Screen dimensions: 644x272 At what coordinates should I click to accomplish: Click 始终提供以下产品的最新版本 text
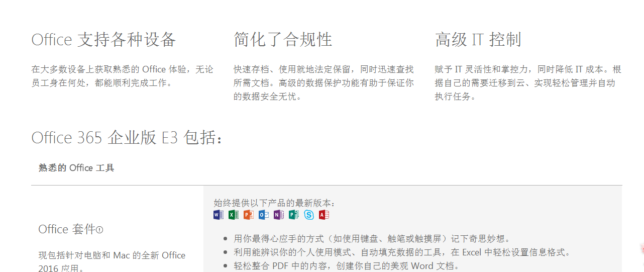tap(274, 203)
